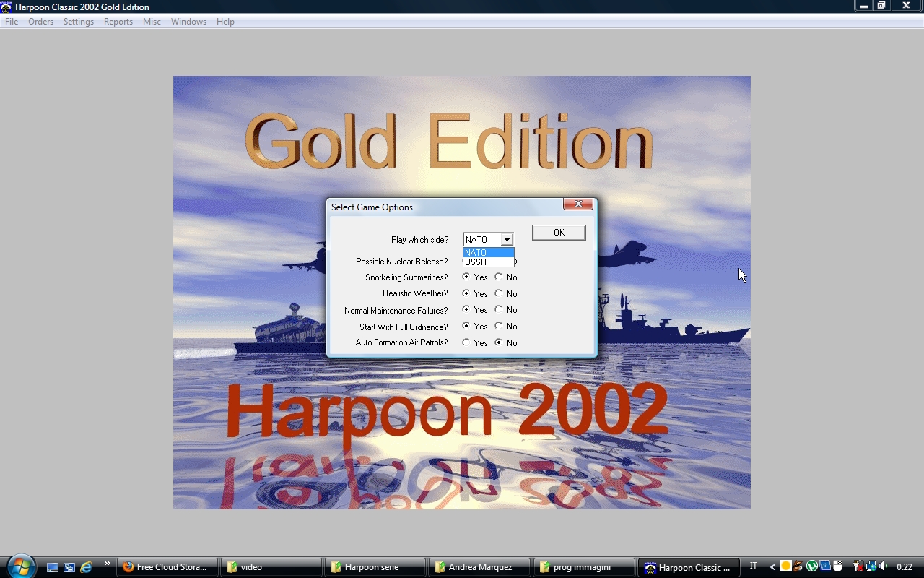The height and width of the screenshot is (578, 924).
Task: Switch to Andrea Marquez taskbar button
Action: click(x=479, y=567)
